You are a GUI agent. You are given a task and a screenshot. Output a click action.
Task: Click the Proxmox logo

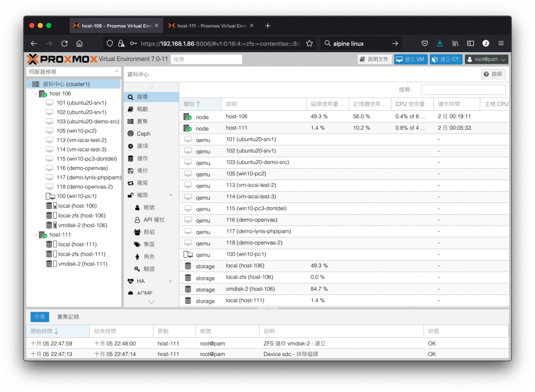62,60
